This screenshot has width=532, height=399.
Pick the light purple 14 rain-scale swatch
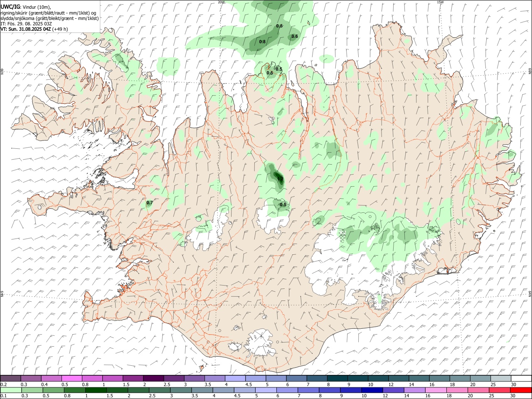pos(414,390)
